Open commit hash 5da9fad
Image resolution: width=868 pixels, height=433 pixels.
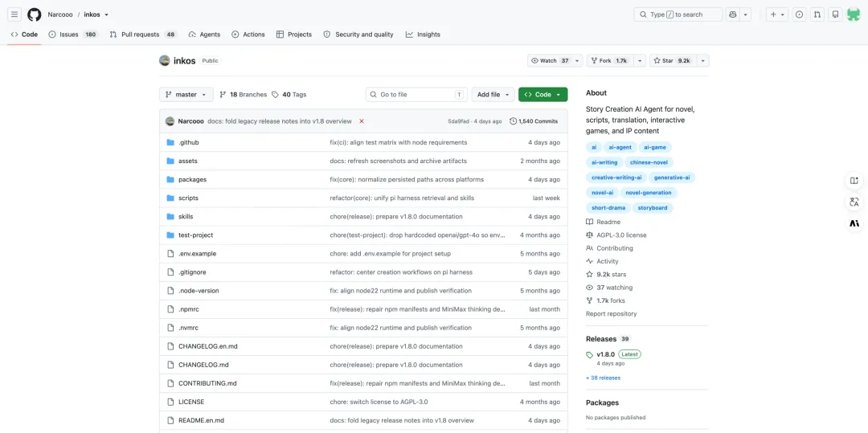460,121
